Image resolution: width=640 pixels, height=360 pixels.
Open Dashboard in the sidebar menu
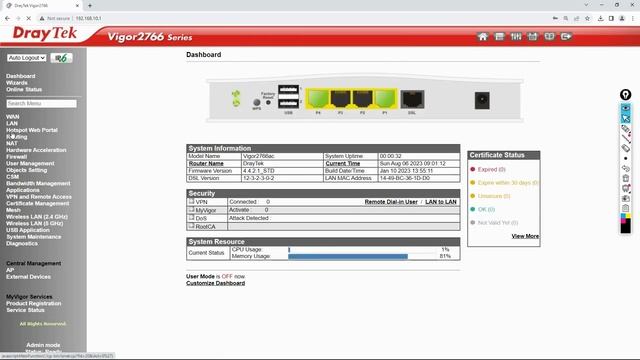tap(20, 76)
